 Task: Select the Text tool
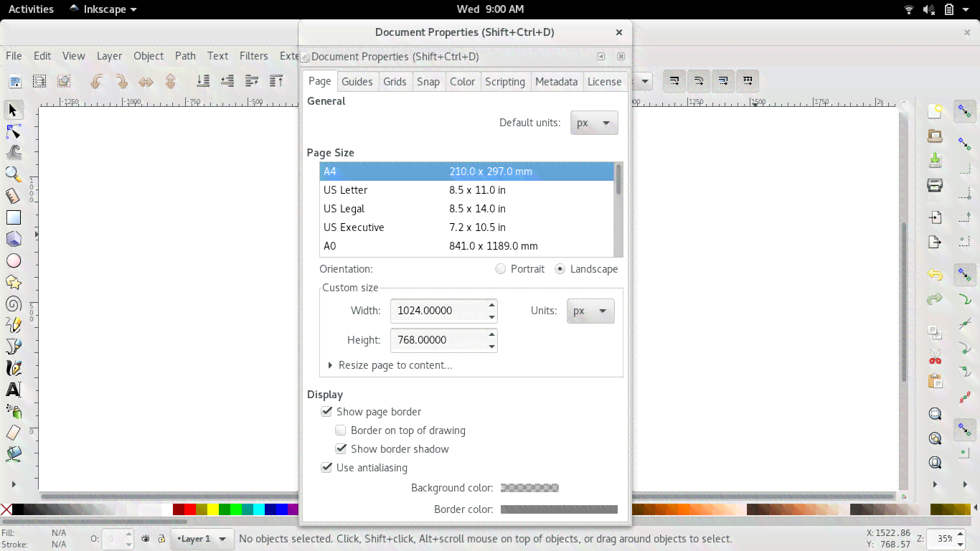14,390
